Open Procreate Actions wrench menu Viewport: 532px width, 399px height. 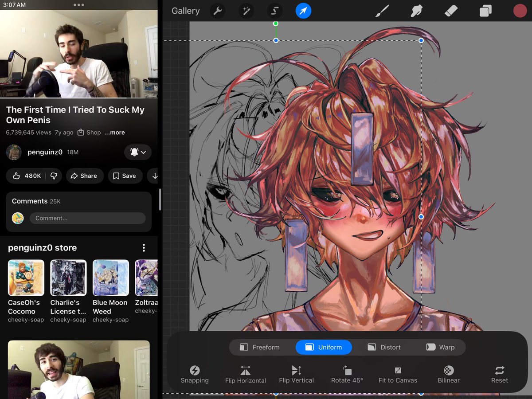click(217, 11)
